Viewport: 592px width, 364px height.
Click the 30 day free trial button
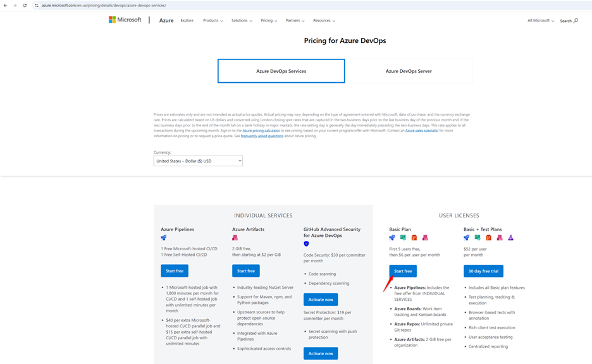coord(483,271)
